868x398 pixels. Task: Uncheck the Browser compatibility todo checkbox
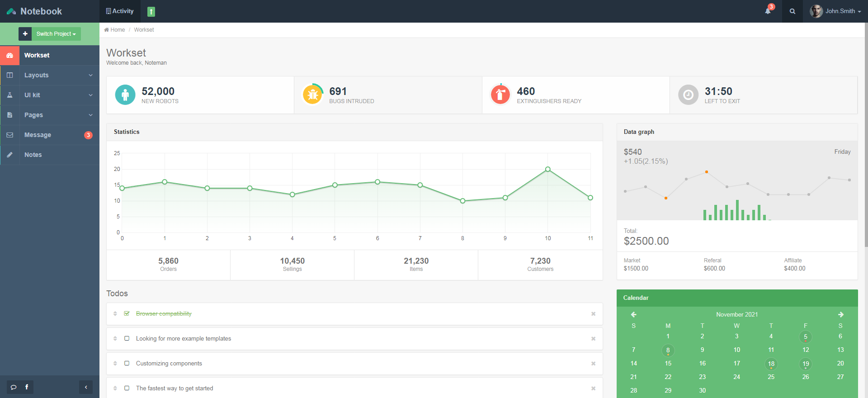[x=127, y=313]
